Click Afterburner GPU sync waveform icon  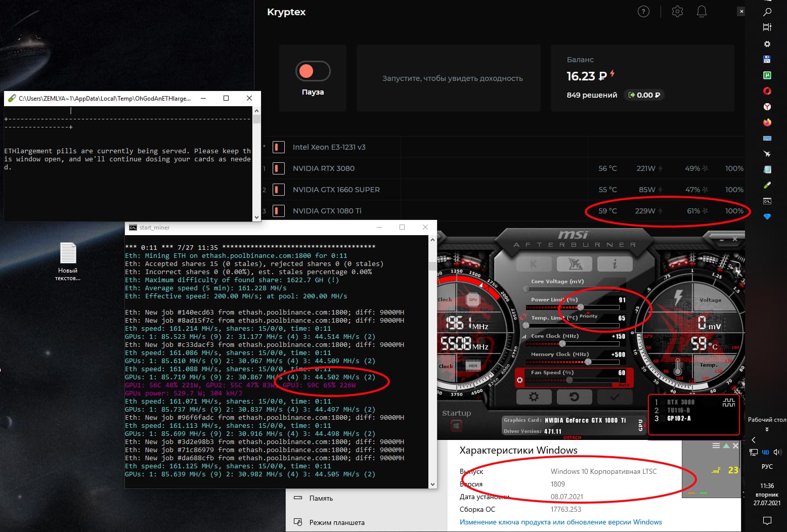coord(728,403)
